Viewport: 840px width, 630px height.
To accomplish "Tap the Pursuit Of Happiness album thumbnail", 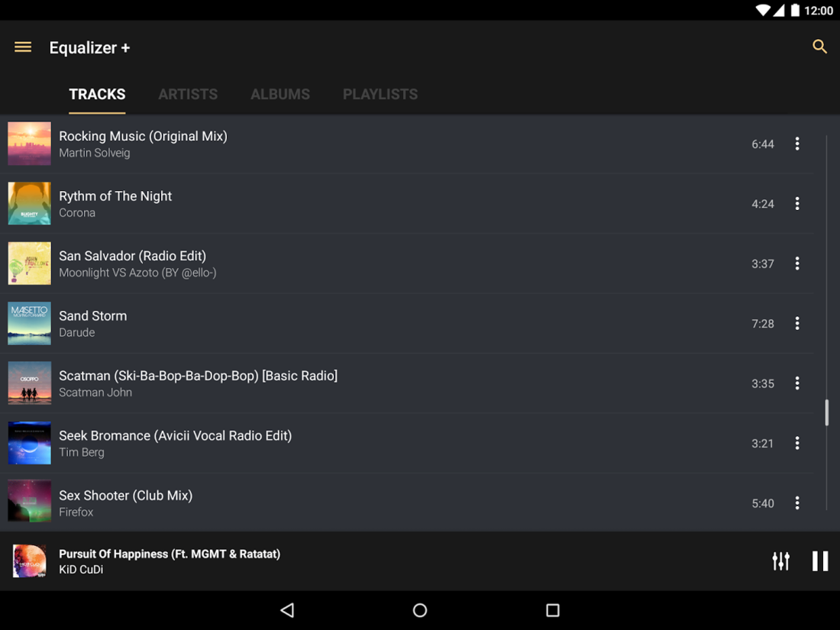I will point(30,561).
